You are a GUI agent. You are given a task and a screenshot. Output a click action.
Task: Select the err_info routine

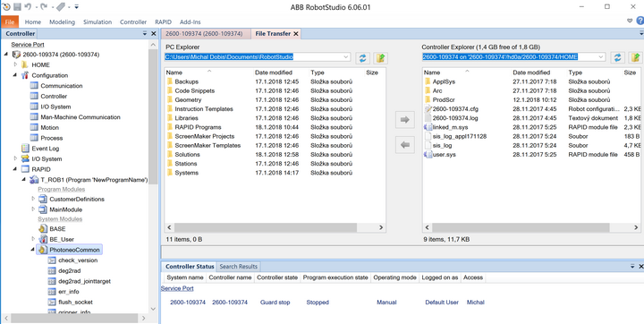(69, 292)
